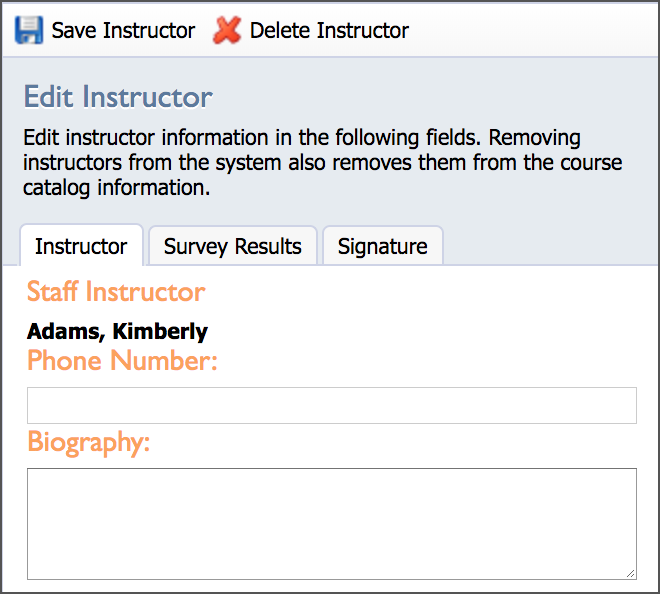
Task: Select the Instructor tab
Action: tap(81, 246)
